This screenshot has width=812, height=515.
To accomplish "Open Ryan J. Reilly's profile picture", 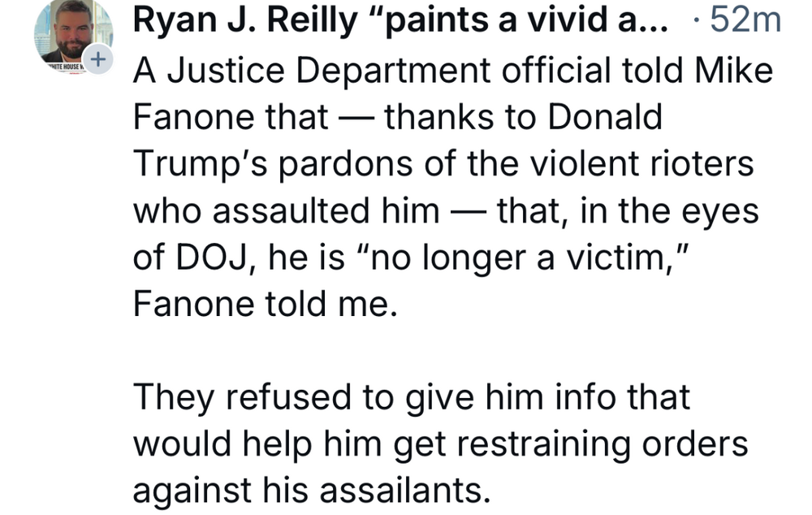I will pyautogui.click(x=71, y=32).
